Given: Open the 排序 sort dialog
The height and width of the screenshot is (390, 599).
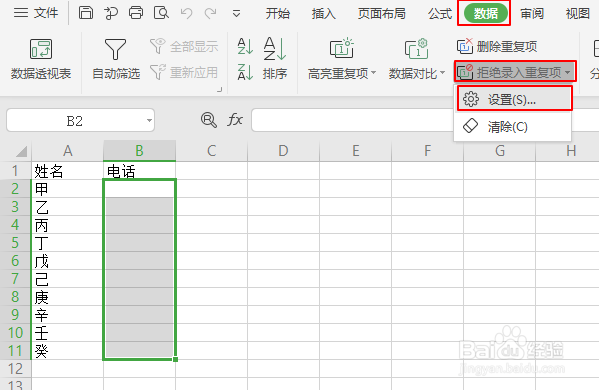Looking at the screenshot, I should [275, 59].
